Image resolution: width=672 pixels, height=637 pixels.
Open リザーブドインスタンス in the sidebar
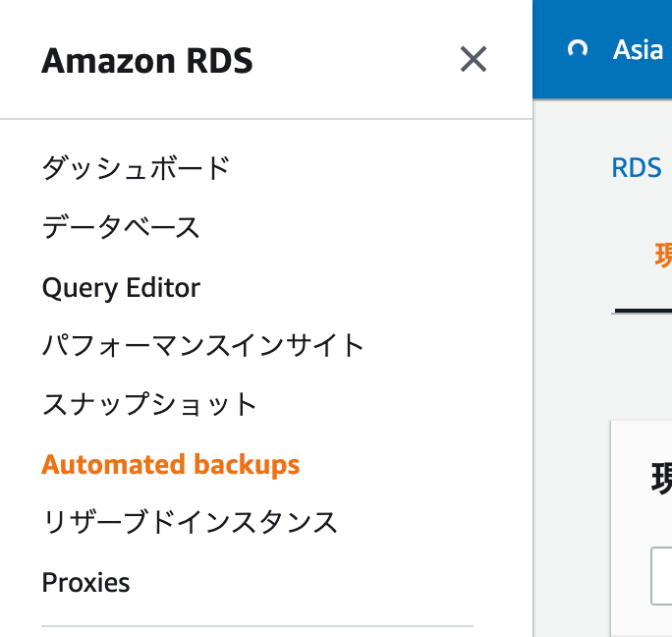191,522
